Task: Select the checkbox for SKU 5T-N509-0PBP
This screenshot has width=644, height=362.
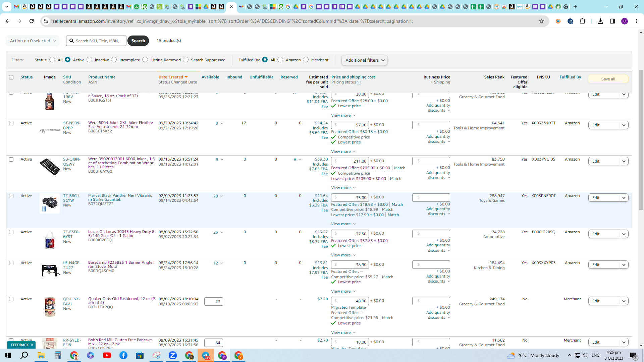Action: coord(11,123)
